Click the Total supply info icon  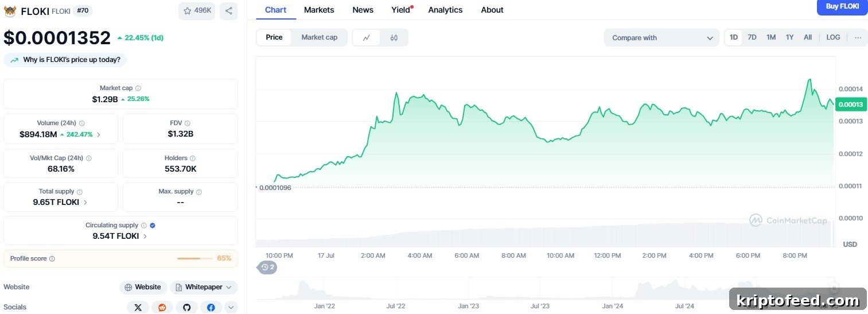[80, 192]
